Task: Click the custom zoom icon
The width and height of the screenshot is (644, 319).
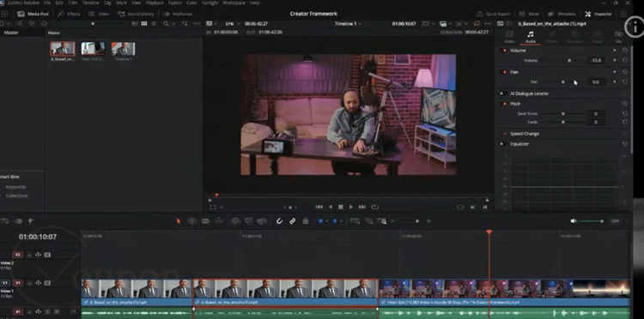Action: [382, 221]
